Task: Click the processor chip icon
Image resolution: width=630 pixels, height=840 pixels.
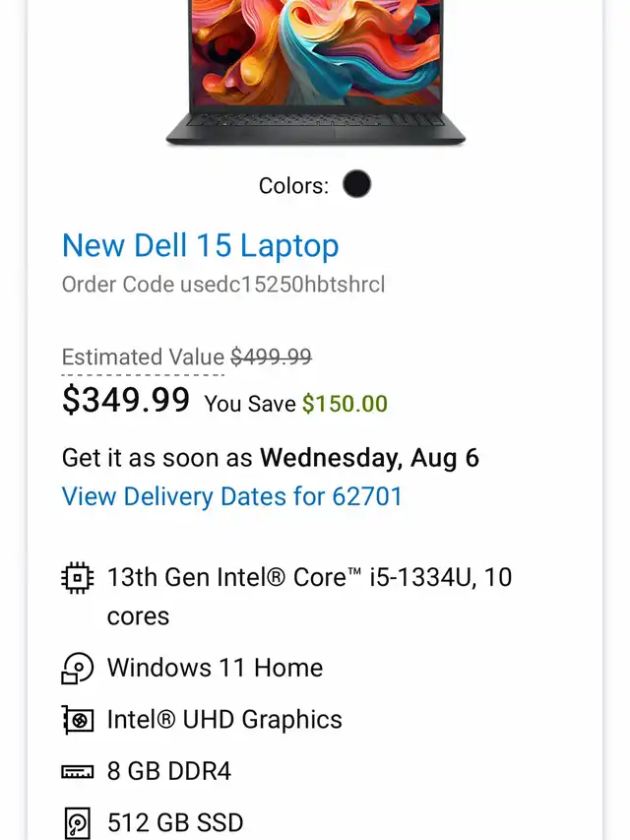Action: (77, 577)
